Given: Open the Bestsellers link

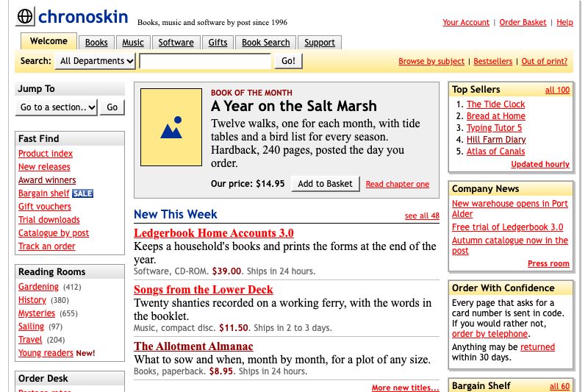Looking at the screenshot, I should [x=492, y=61].
